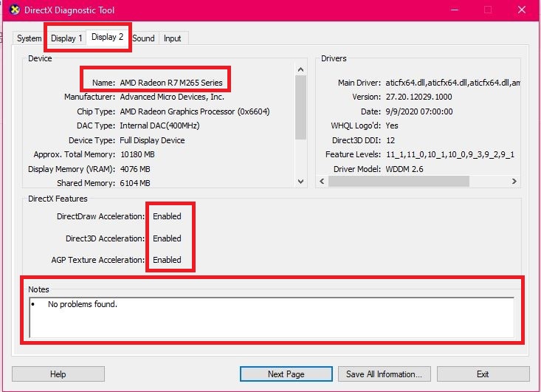The image size is (541, 392).
Task: Click the Direct3D DDI value 12
Action: [390, 140]
